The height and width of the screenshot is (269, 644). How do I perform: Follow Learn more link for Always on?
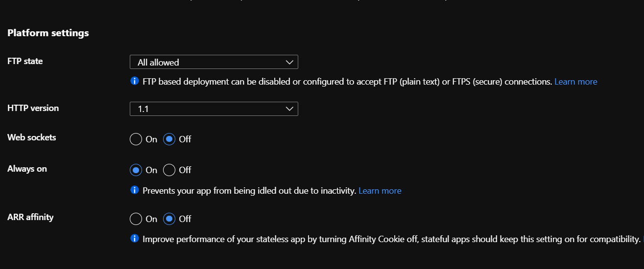click(380, 191)
